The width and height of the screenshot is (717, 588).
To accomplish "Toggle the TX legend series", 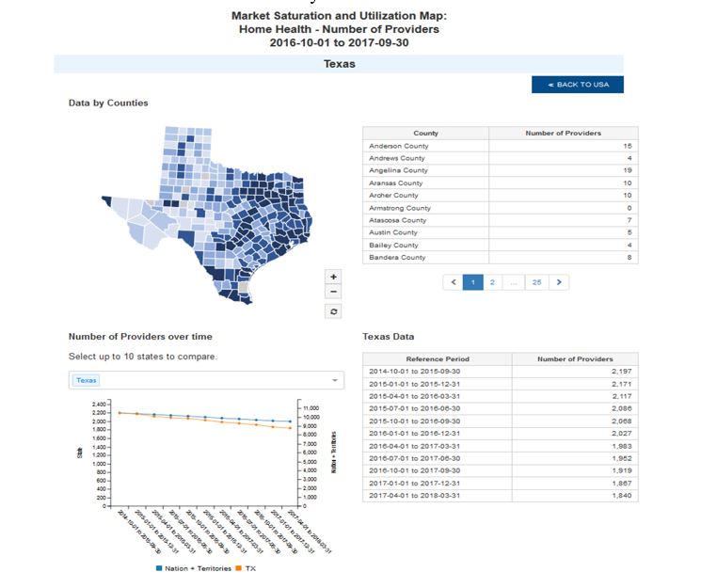I will coord(245,568).
